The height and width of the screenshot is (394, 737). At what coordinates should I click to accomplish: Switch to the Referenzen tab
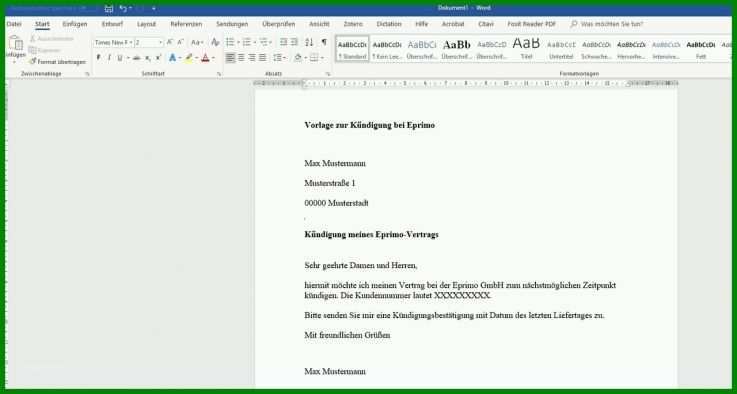[x=186, y=24]
